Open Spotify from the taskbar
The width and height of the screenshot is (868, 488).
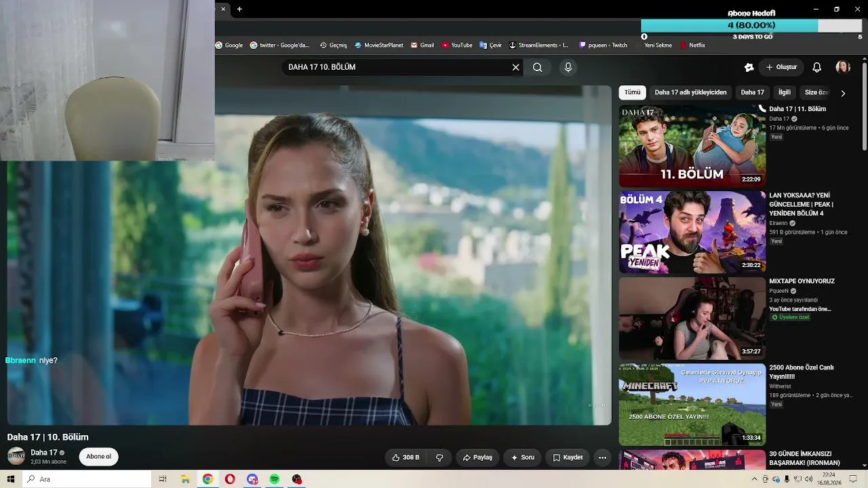[x=275, y=479]
